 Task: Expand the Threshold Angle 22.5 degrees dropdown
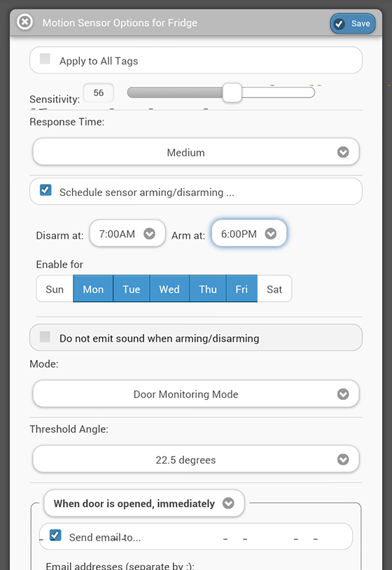point(196,459)
